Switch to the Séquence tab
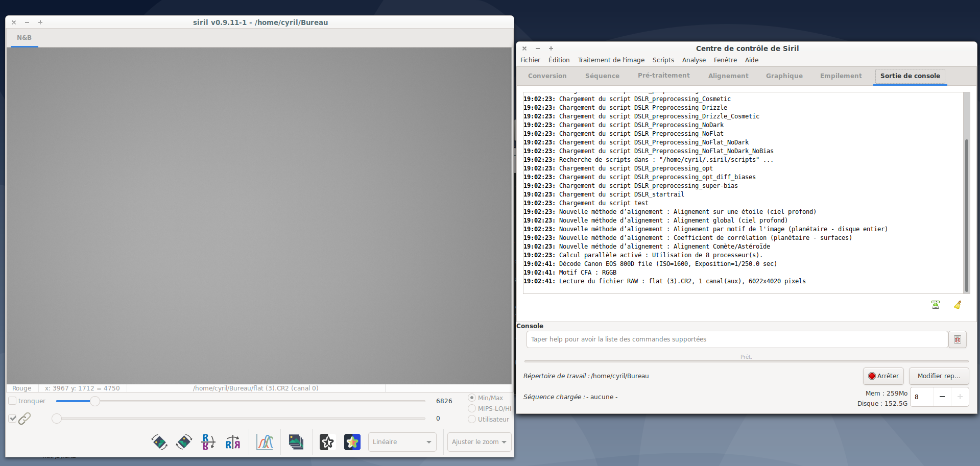This screenshot has width=980, height=466. (x=603, y=76)
